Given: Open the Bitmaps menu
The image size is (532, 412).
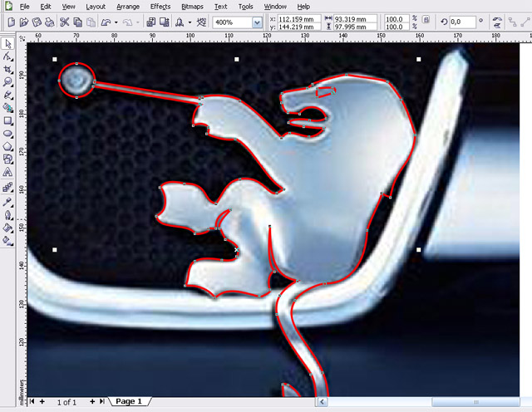Looking at the screenshot, I should (x=192, y=7).
